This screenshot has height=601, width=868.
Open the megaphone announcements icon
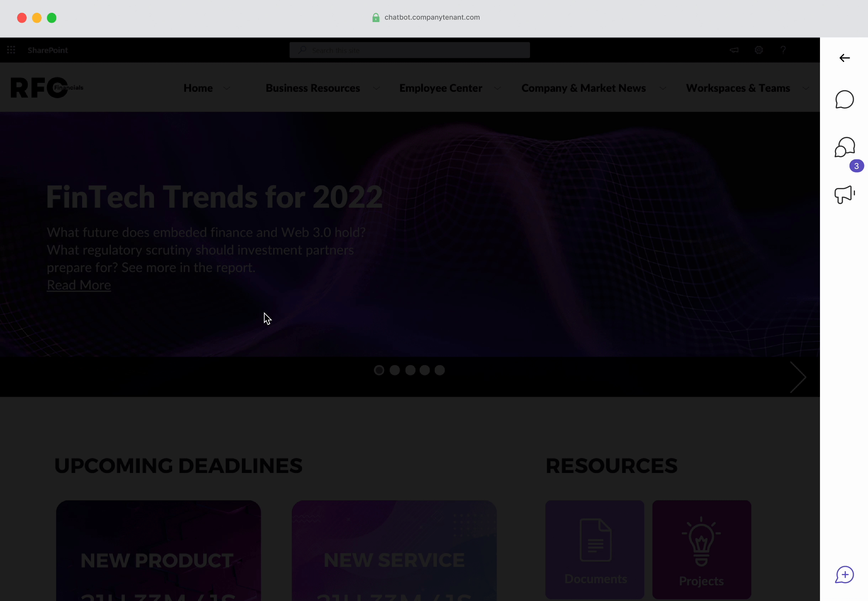tap(844, 195)
